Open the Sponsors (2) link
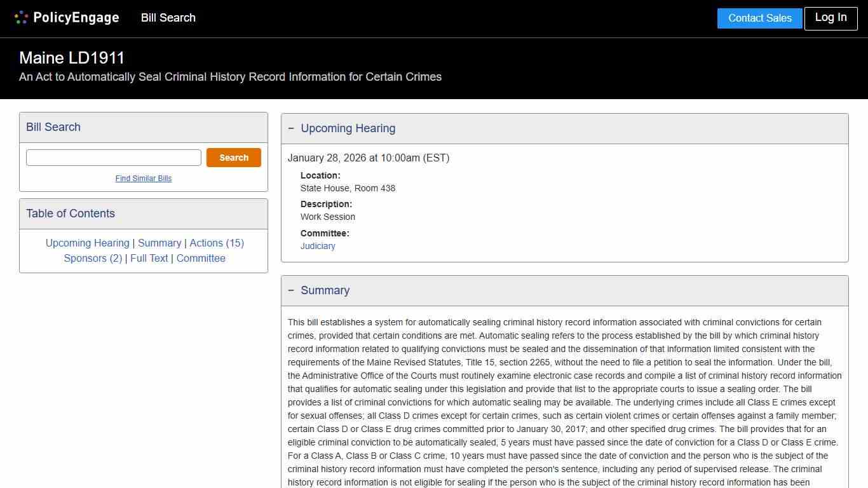 (93, 258)
